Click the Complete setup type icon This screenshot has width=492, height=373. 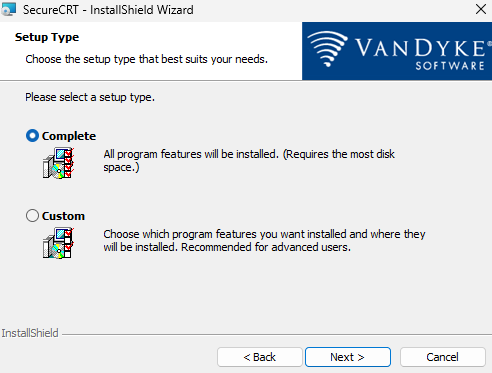click(58, 163)
